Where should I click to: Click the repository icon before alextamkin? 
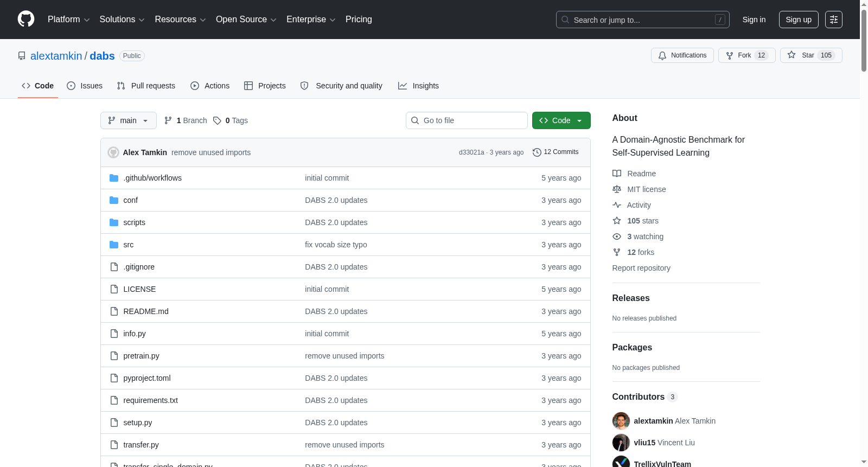click(x=22, y=56)
